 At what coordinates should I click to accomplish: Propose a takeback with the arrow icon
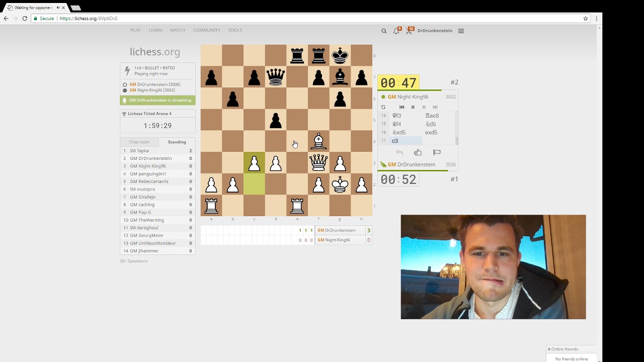[x=399, y=152]
